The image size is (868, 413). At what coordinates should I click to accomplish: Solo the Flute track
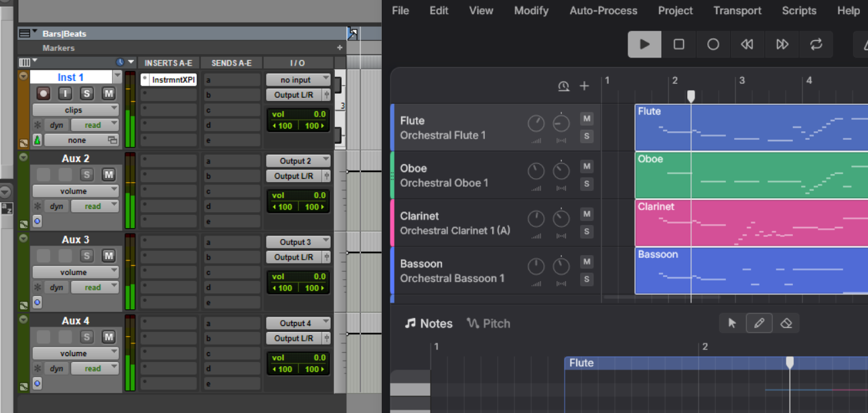point(587,137)
